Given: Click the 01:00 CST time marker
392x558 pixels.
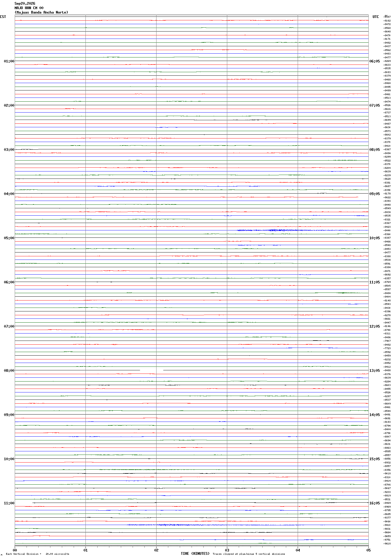Looking at the screenshot, I should 9,61.
